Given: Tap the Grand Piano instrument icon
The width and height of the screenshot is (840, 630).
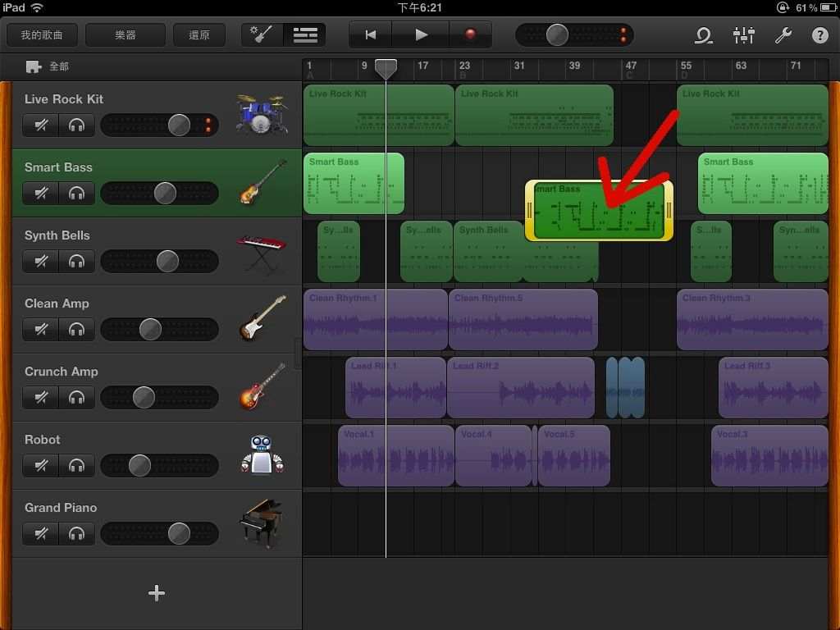Looking at the screenshot, I should [262, 523].
